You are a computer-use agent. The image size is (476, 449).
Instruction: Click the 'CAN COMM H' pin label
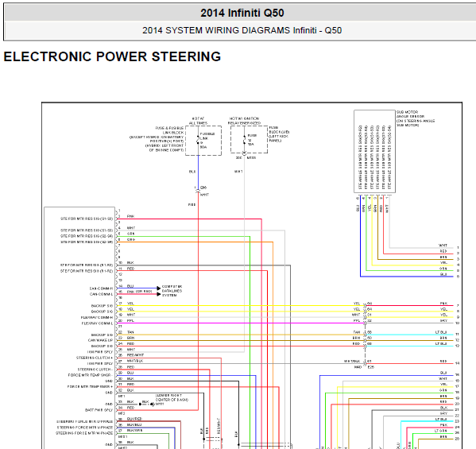(101, 288)
